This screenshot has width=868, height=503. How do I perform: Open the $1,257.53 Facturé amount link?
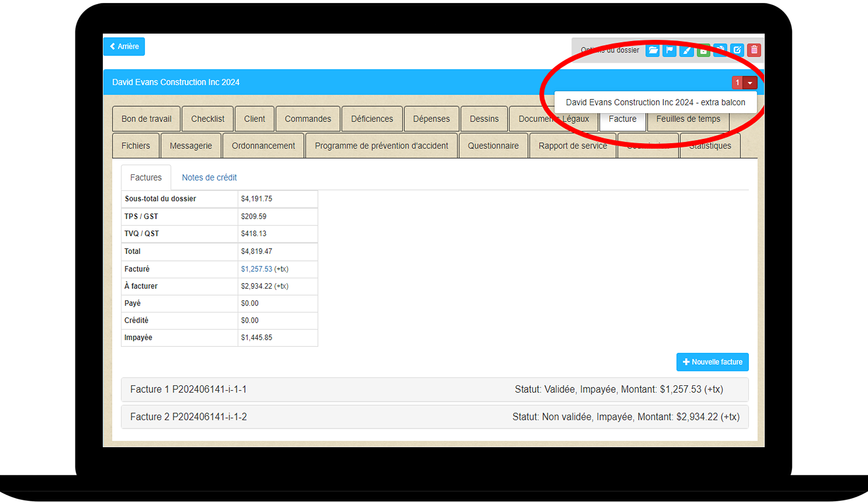pyautogui.click(x=256, y=269)
